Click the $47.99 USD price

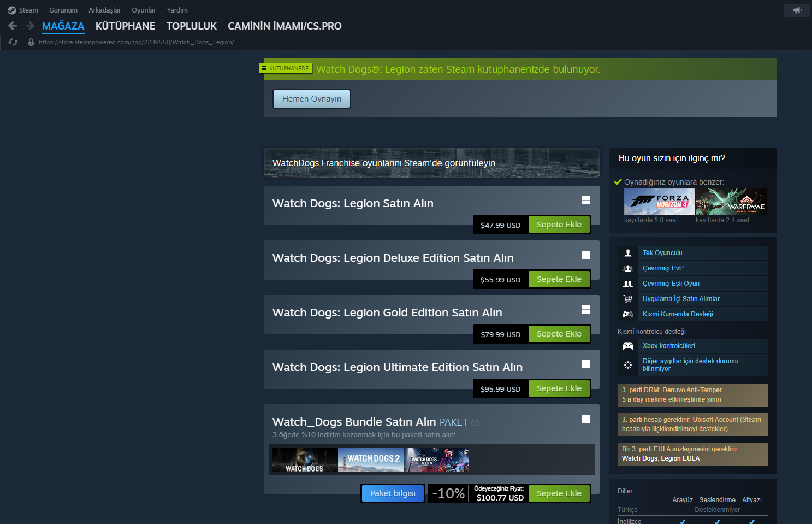501,225
